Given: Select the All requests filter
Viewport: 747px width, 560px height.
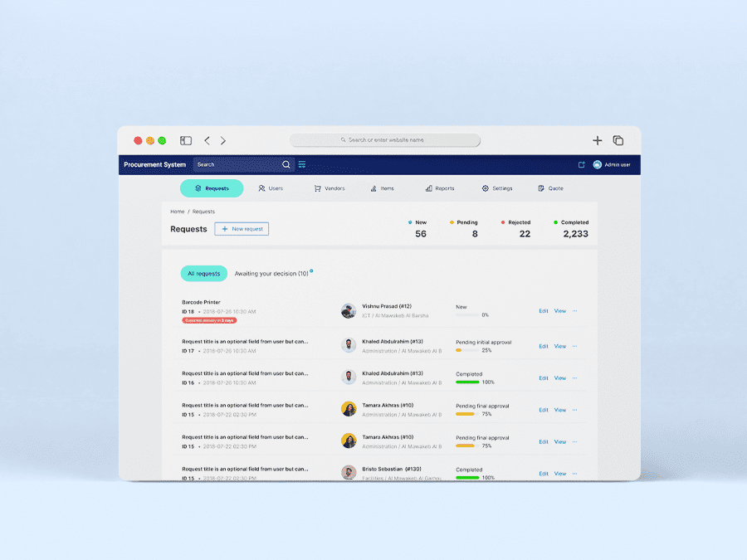Looking at the screenshot, I should click(204, 273).
